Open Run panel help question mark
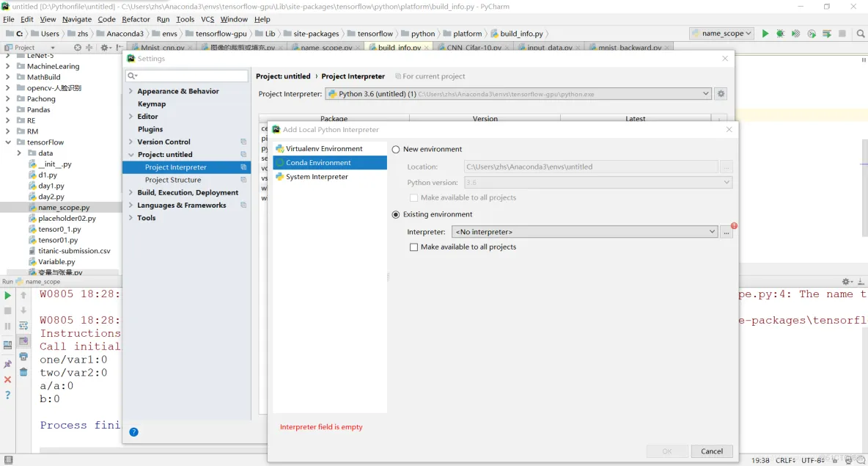868x466 pixels. (x=8, y=395)
